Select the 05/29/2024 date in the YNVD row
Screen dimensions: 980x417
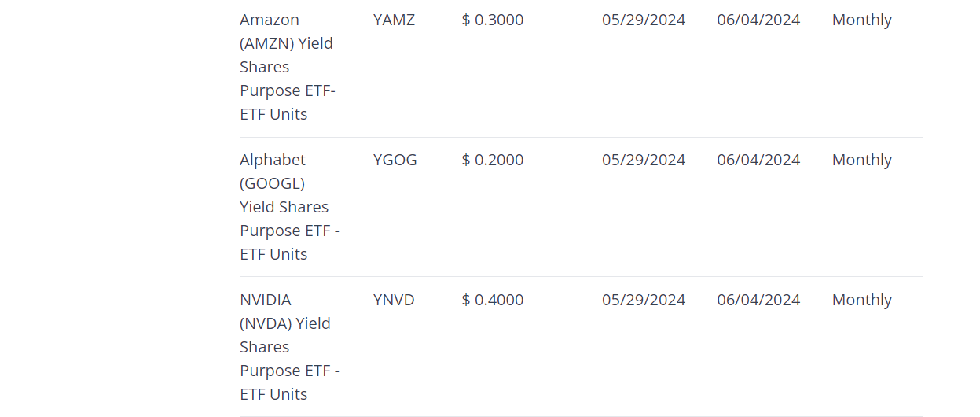pos(644,300)
